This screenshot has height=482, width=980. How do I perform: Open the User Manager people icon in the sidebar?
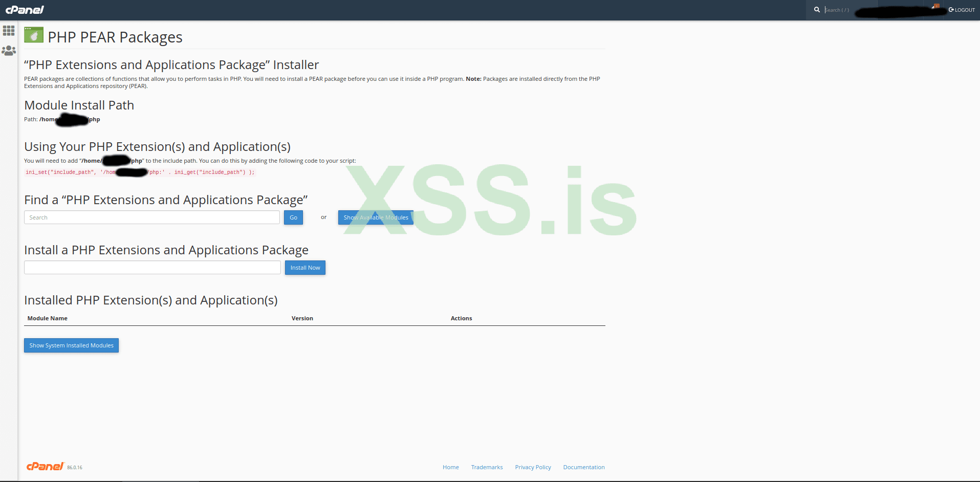(x=9, y=51)
